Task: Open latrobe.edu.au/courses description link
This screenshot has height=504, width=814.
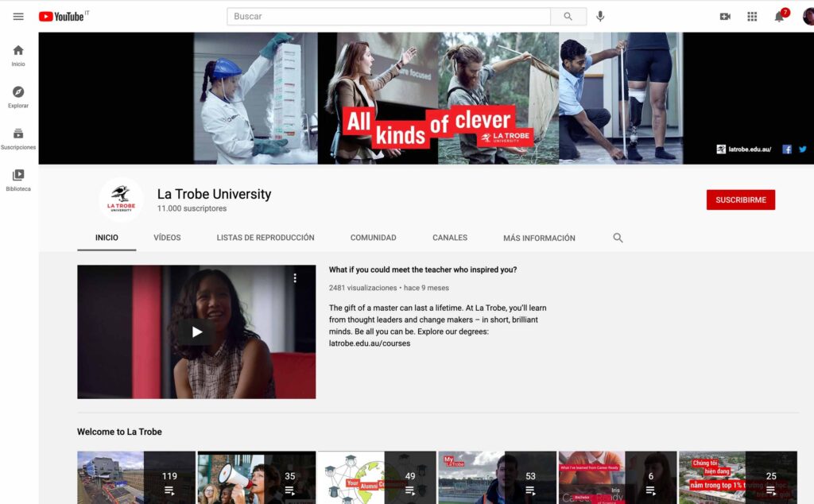Action: (369, 343)
